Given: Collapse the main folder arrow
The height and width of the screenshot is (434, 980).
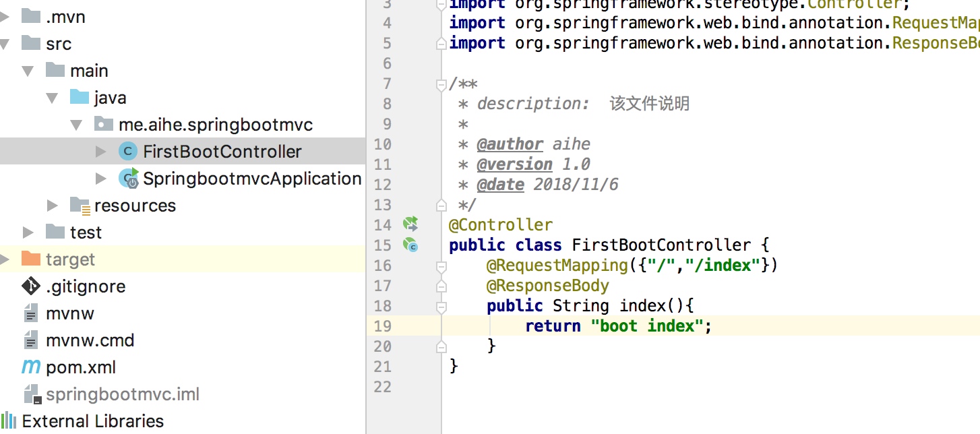Looking at the screenshot, I should [x=28, y=71].
